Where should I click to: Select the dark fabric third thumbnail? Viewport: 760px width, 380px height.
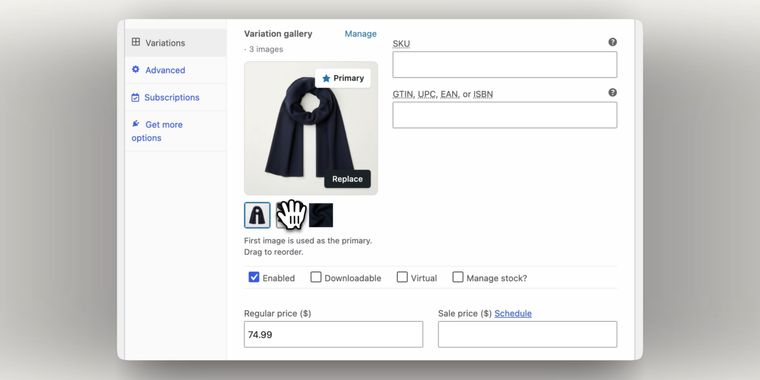321,215
